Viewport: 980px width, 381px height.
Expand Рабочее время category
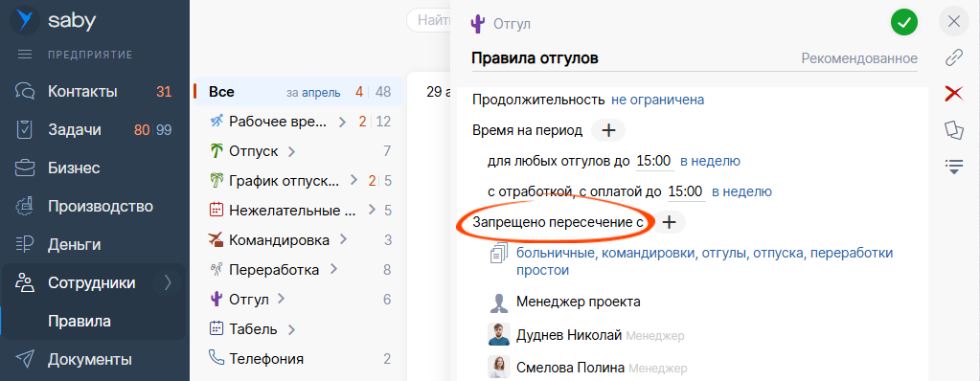(342, 122)
